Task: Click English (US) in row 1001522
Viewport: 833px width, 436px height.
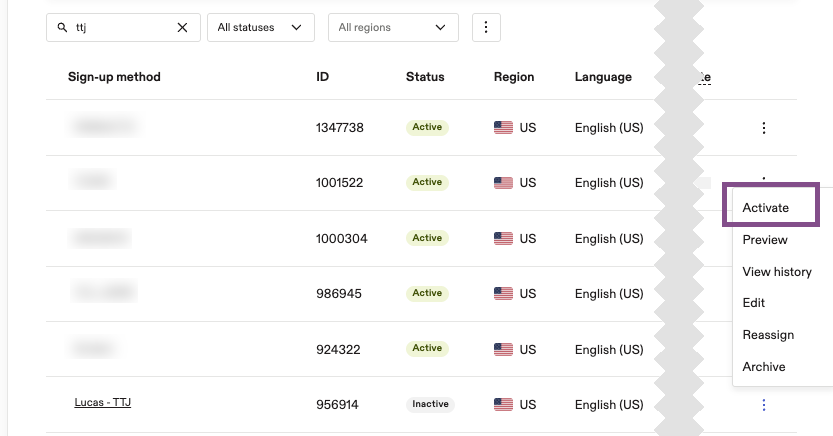Action: pyautogui.click(x=609, y=183)
